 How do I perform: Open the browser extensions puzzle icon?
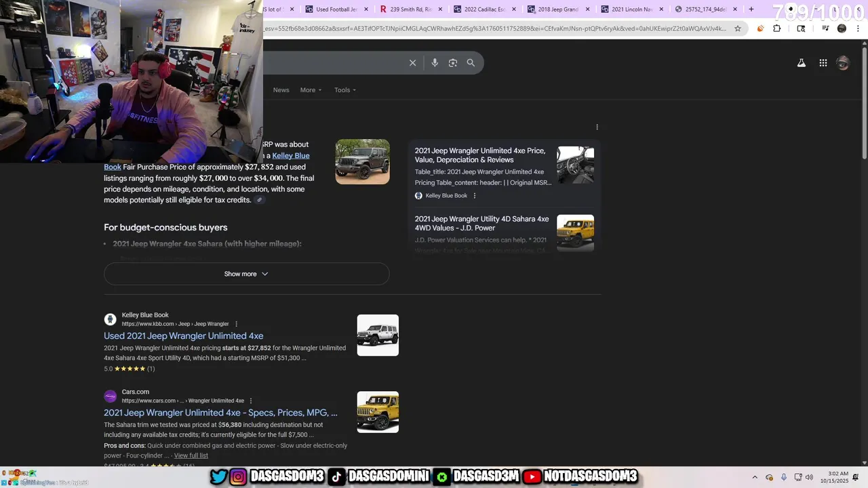pos(777,28)
